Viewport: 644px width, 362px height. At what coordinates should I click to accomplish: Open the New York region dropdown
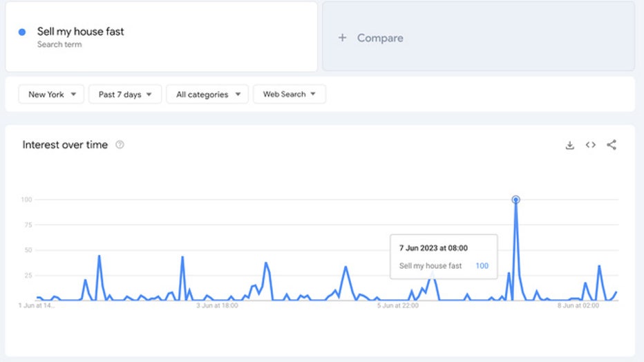(52, 95)
